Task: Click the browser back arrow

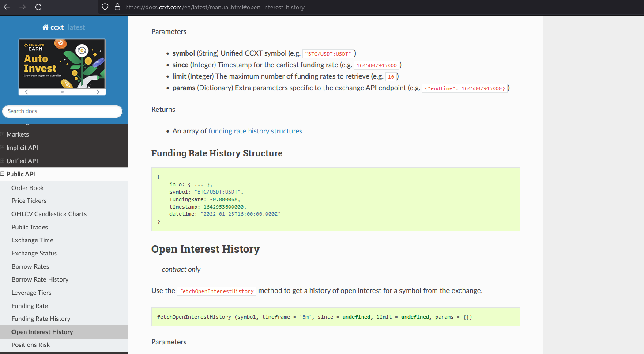Action: coord(6,7)
